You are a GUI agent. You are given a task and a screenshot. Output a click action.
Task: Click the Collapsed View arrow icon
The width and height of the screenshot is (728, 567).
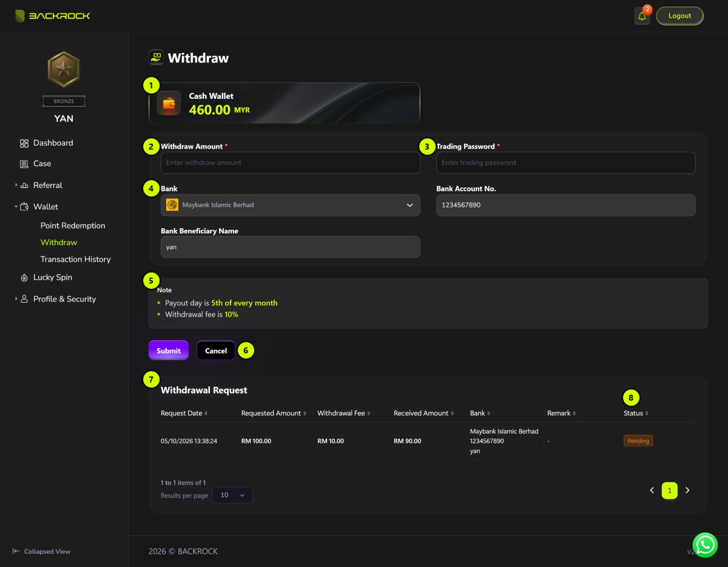(x=16, y=551)
